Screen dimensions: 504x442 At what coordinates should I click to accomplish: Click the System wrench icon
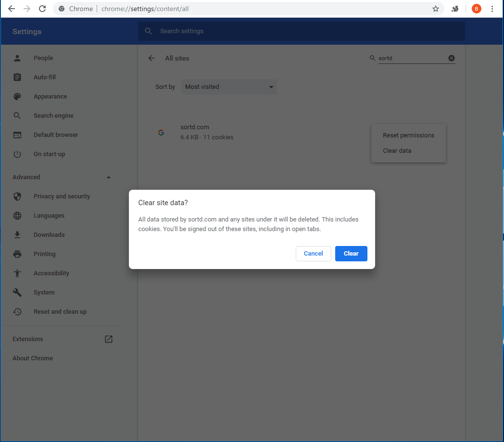17,292
